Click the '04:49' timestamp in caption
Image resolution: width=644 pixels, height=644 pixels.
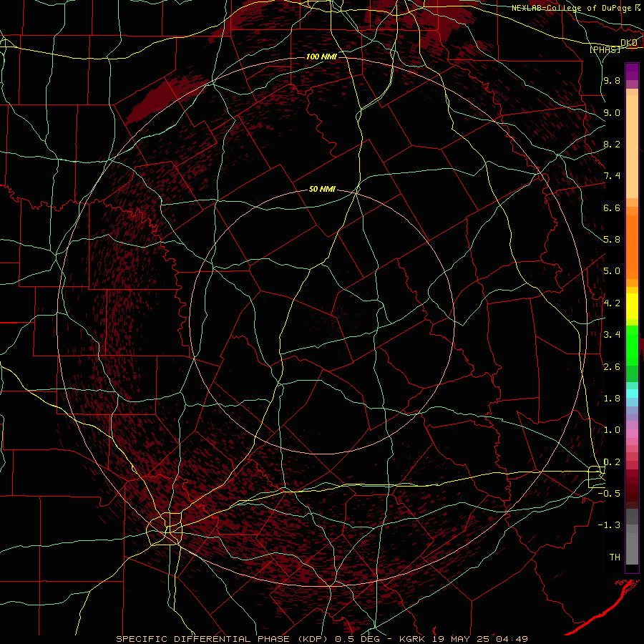(512, 639)
